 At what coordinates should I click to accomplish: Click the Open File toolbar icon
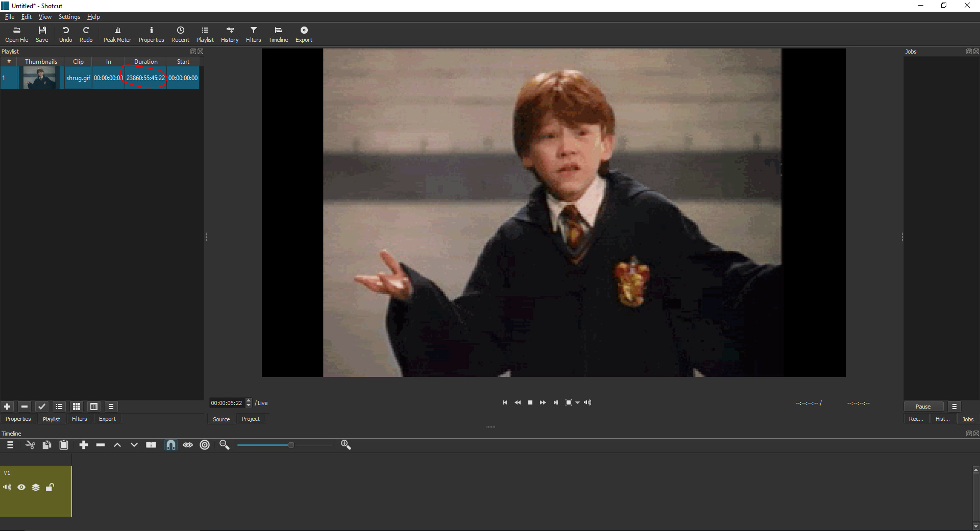pos(17,34)
